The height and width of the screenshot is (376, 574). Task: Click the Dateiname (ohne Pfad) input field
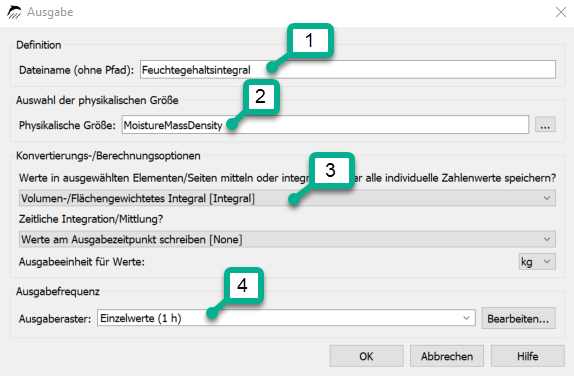348,70
